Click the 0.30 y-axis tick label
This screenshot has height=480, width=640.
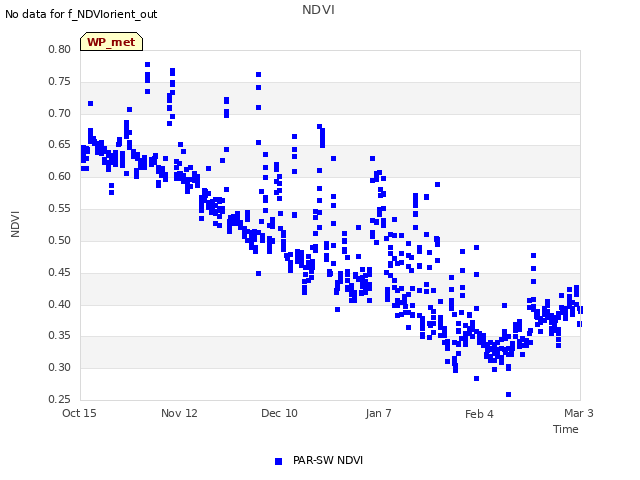pos(60,367)
